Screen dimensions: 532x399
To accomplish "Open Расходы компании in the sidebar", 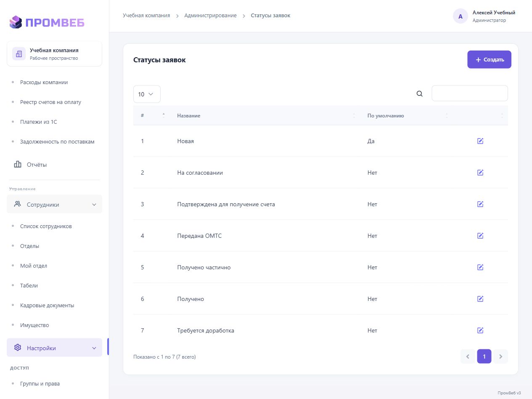I will click(44, 82).
